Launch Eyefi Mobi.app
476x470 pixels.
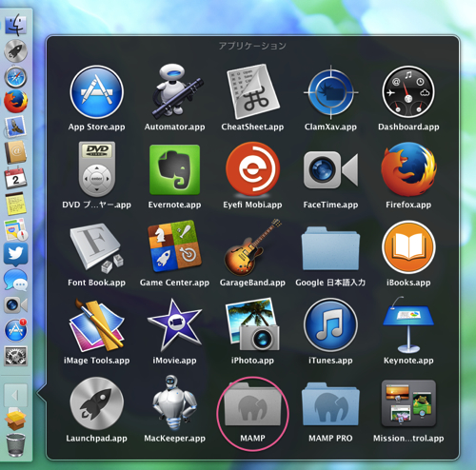(x=252, y=169)
